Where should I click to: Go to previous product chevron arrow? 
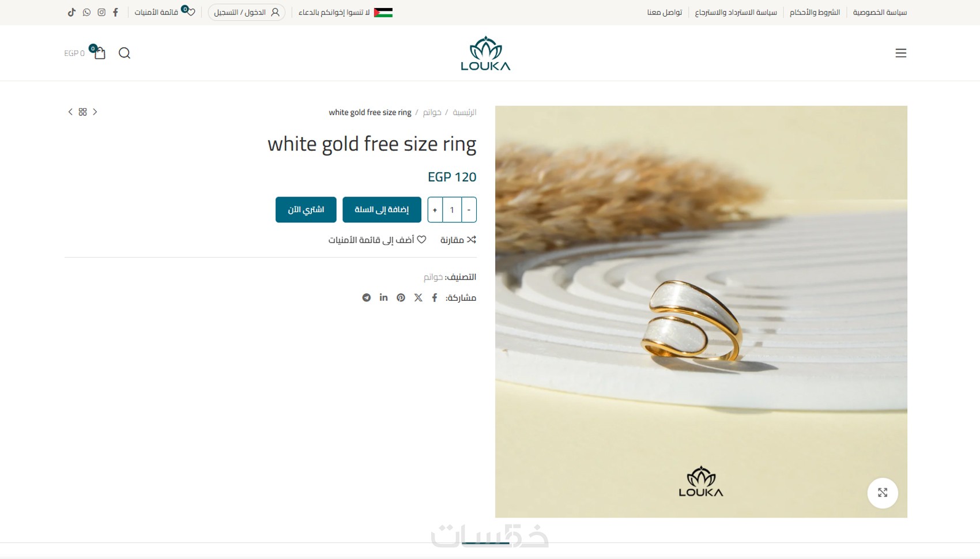(x=95, y=112)
